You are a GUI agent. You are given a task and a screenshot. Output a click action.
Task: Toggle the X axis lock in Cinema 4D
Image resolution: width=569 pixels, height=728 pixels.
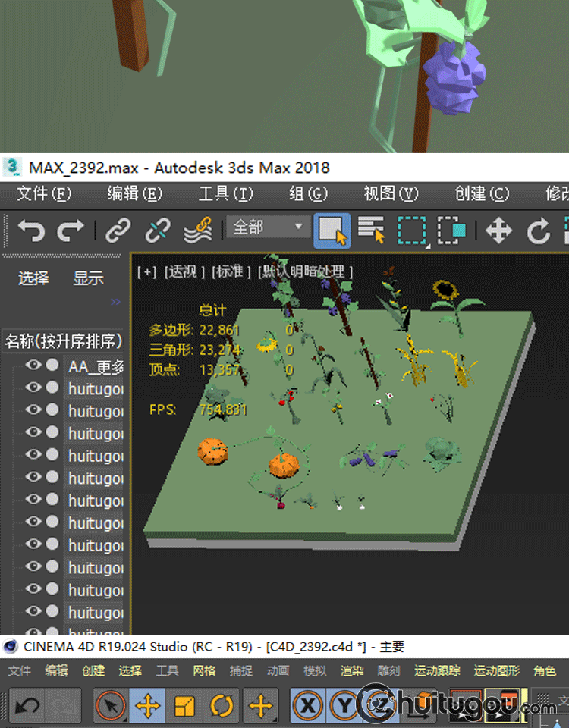(308, 706)
